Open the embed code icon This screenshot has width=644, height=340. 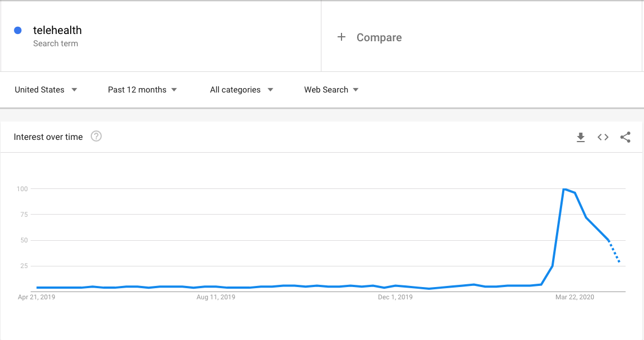click(603, 137)
